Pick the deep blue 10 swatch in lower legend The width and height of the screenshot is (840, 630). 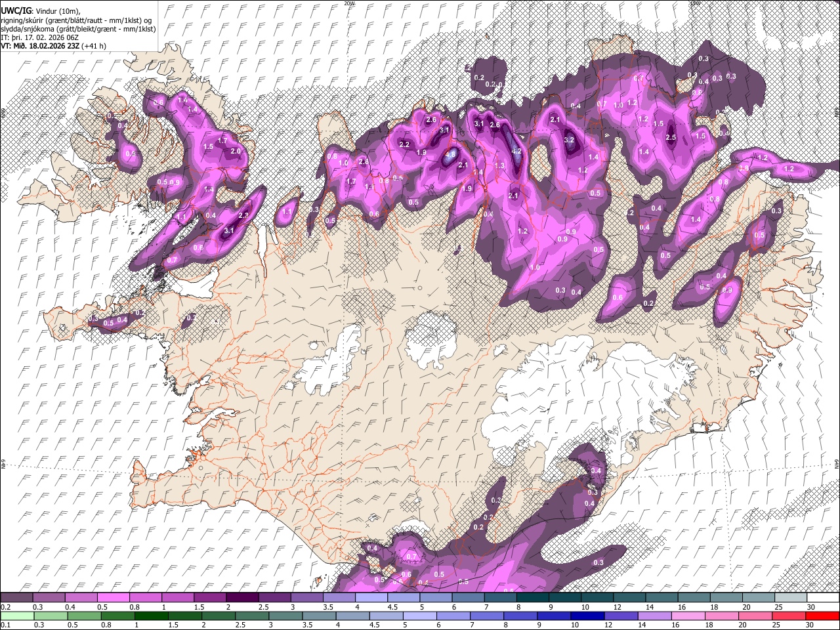[x=587, y=616]
